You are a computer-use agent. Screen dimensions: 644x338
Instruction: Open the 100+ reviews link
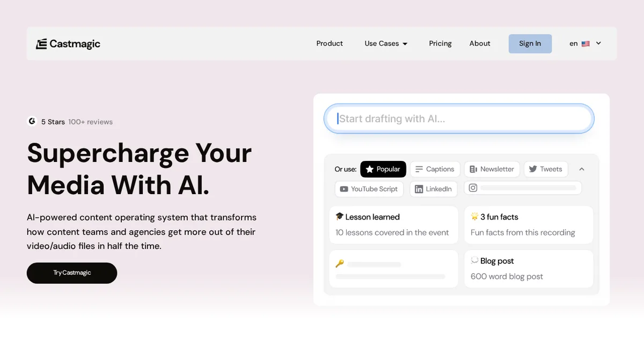90,122
